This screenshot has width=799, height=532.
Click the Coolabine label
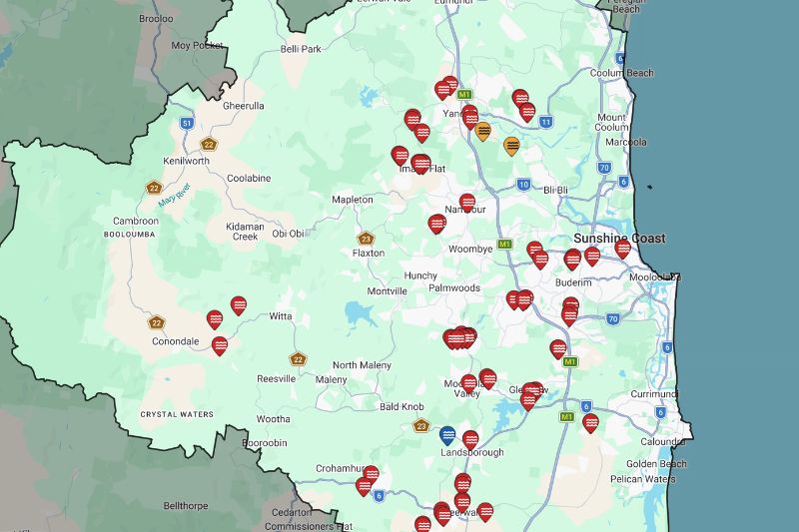pos(249,179)
